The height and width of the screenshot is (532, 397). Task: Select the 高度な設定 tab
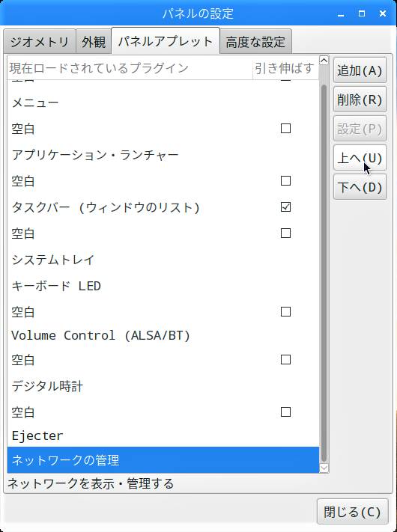coord(255,42)
